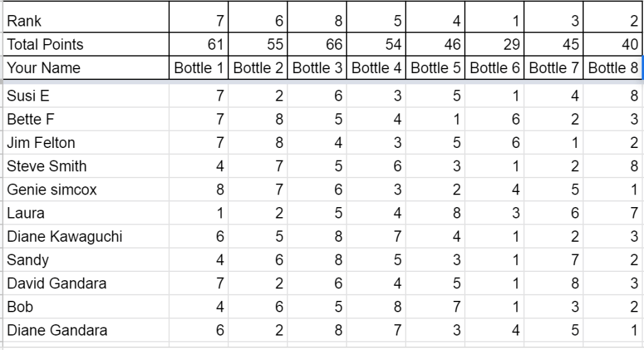Click the "David Gandara" name cell

coord(85,283)
